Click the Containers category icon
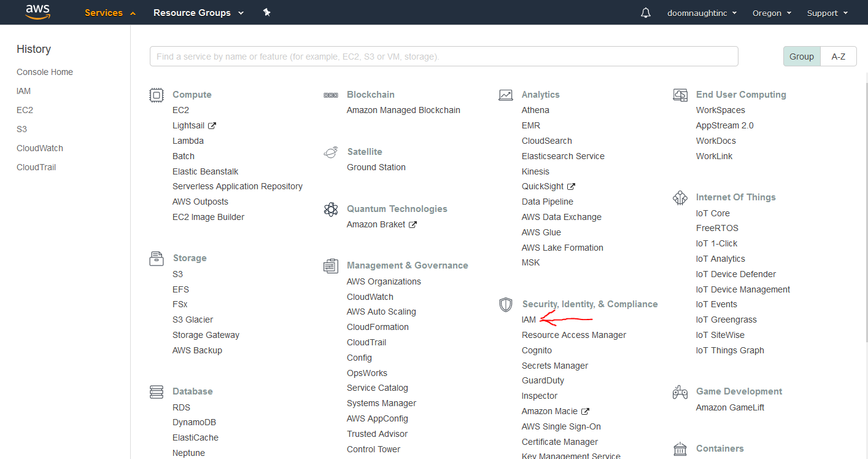 click(680, 449)
